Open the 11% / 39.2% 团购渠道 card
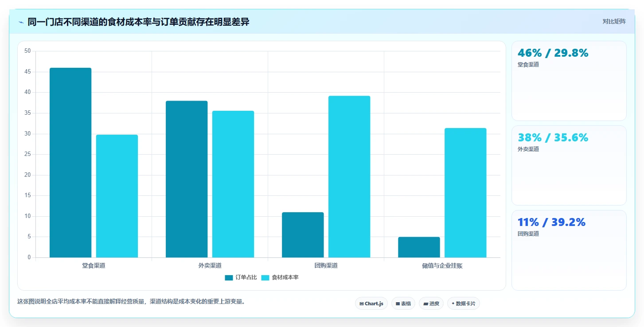 (569, 250)
